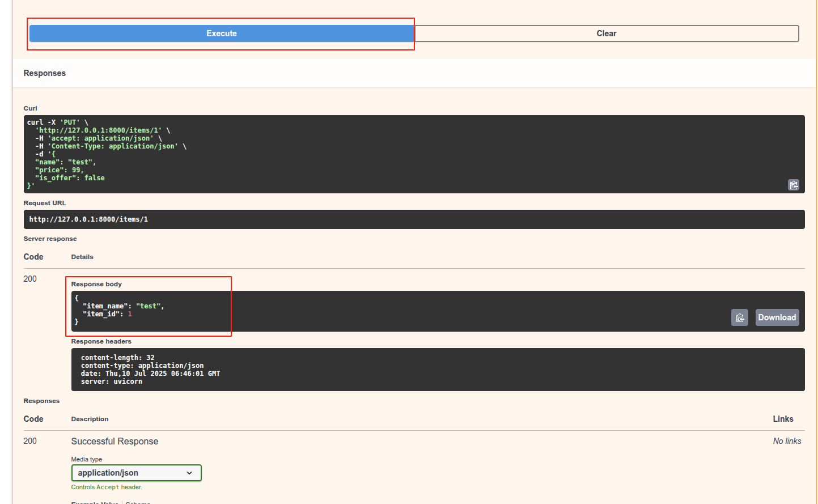Click the 200 code in Server response

(30, 279)
